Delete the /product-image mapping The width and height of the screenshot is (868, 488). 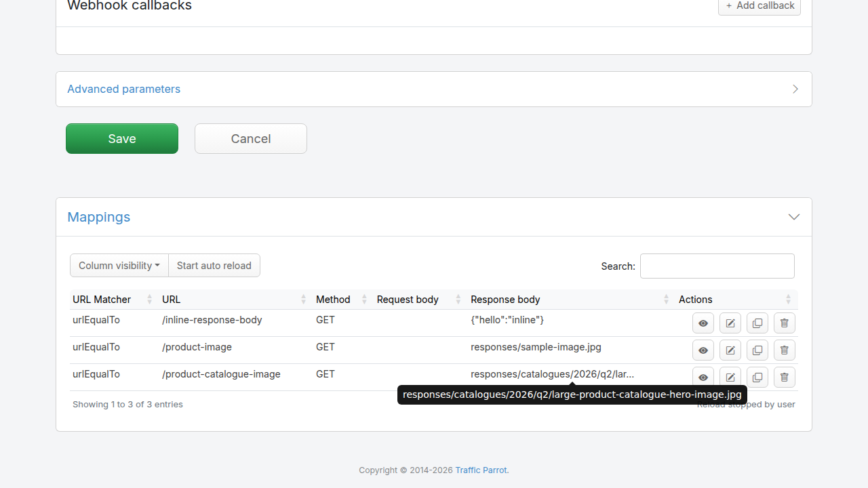click(785, 350)
